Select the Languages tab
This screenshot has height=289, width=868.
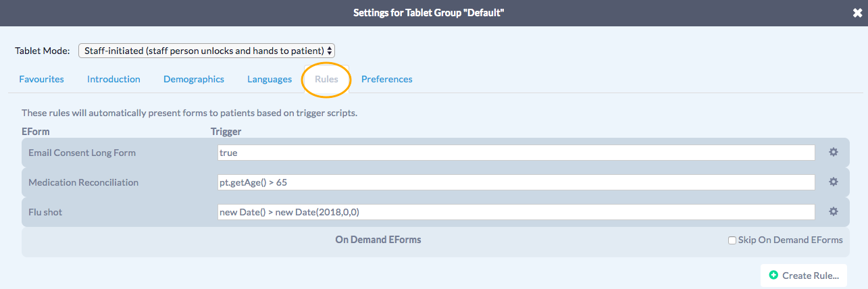(x=270, y=79)
